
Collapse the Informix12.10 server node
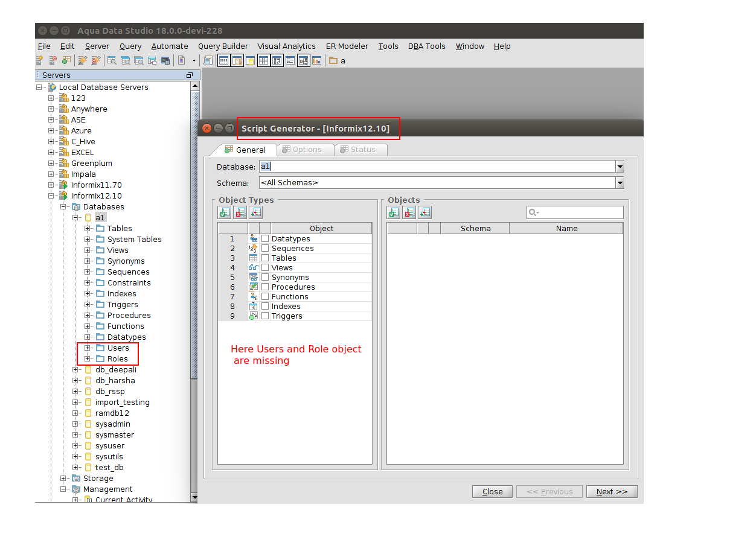(x=51, y=196)
